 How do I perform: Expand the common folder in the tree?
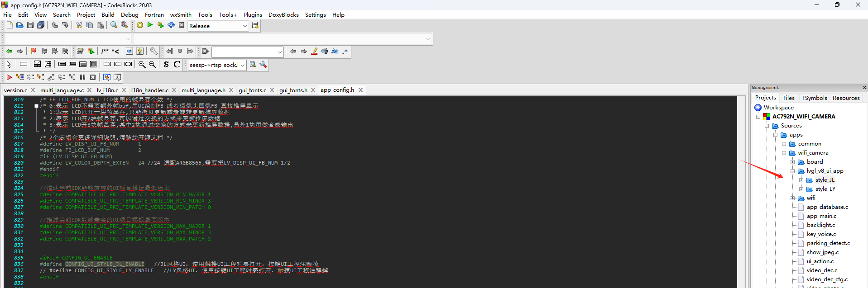[784, 144]
